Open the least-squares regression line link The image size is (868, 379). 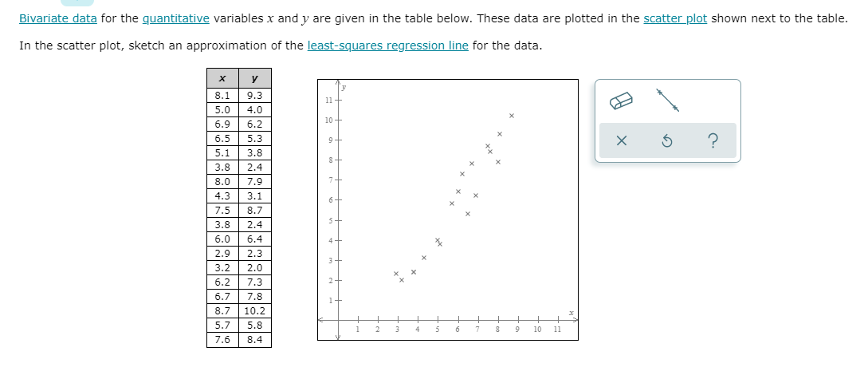pyautogui.click(x=387, y=45)
